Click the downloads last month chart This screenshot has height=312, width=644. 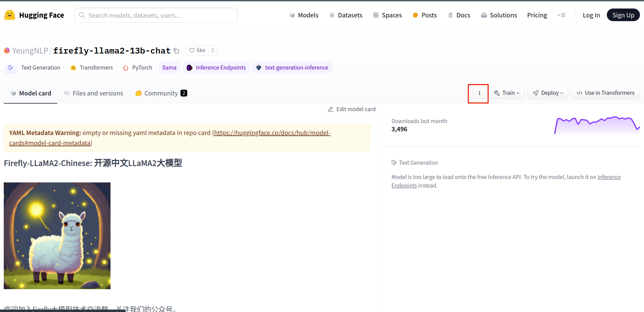pyautogui.click(x=597, y=125)
